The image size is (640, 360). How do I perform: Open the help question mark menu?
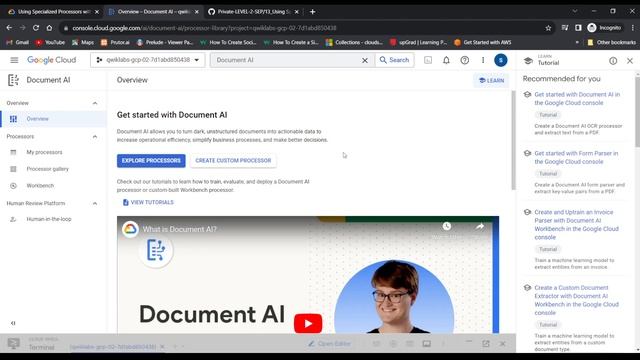(464, 60)
